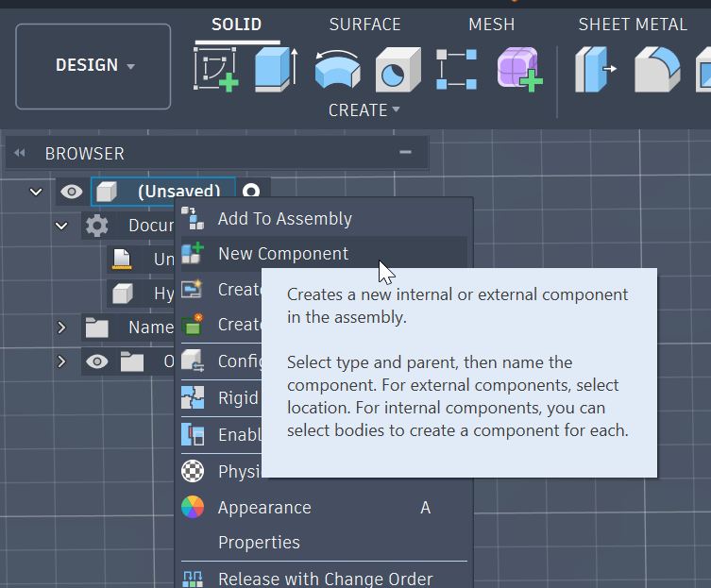This screenshot has height=588, width=711.
Task: Choose Release with Change Order
Action: coord(324,578)
